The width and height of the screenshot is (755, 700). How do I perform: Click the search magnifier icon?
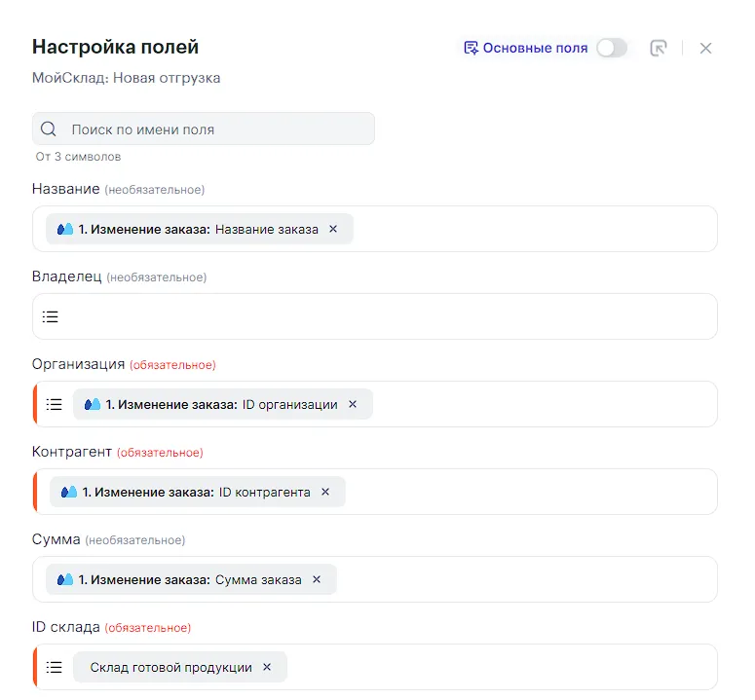[48, 129]
